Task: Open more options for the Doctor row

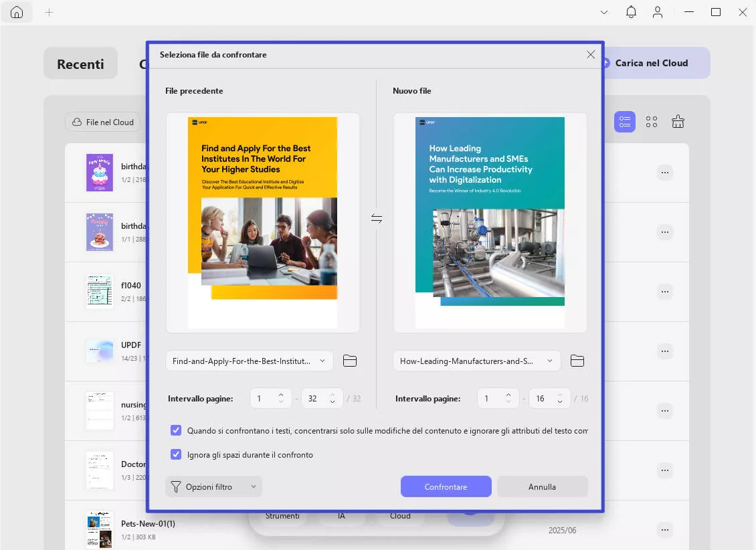Action: pos(665,470)
